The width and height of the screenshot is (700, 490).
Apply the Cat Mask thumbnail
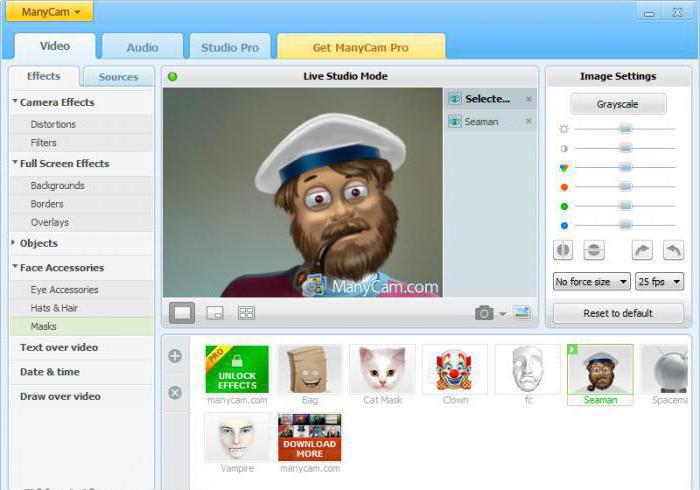click(383, 369)
